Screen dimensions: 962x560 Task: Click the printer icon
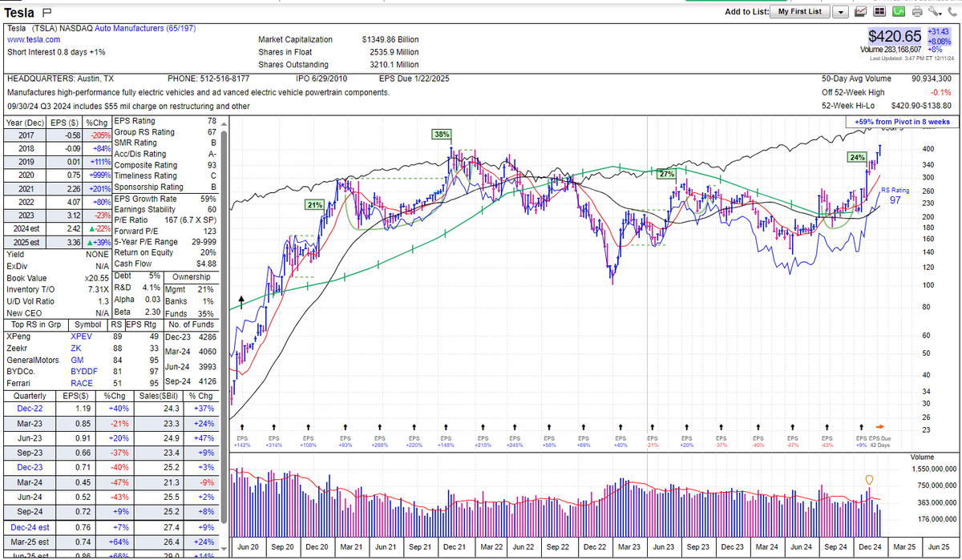coord(917,12)
